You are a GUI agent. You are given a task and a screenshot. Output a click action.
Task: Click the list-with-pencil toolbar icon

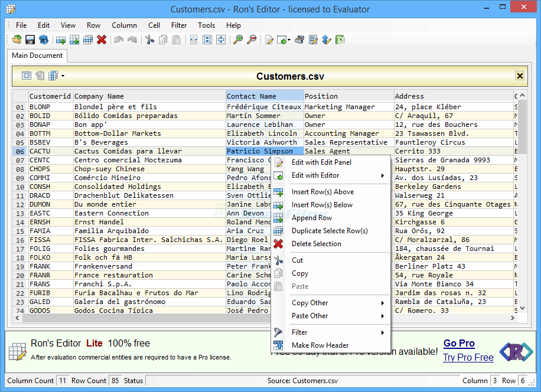(313, 40)
